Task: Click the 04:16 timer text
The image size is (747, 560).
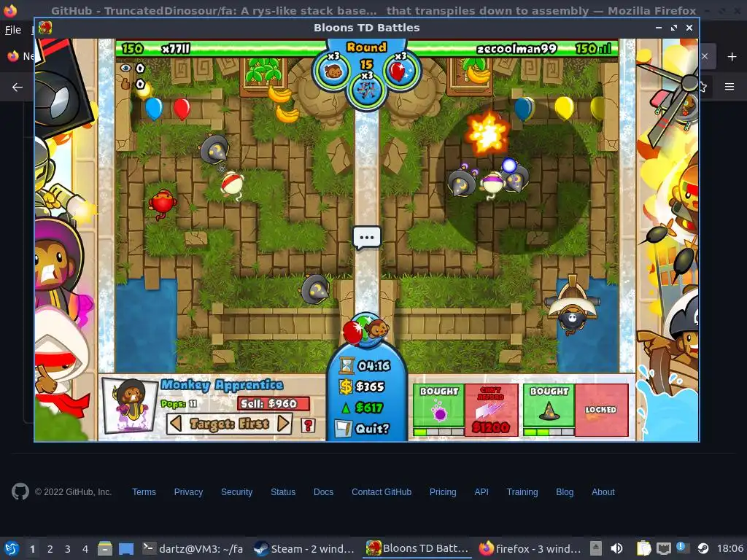Action: coord(374,366)
